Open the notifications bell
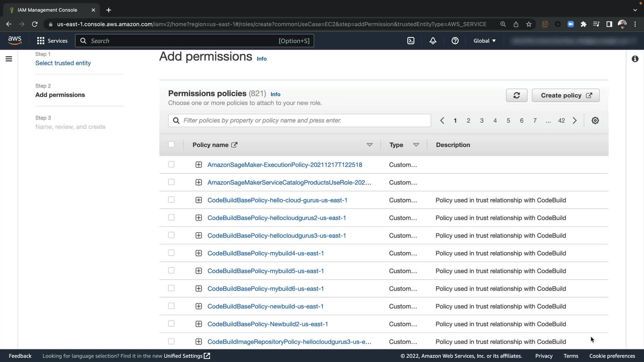The height and width of the screenshot is (362, 644). point(433,41)
